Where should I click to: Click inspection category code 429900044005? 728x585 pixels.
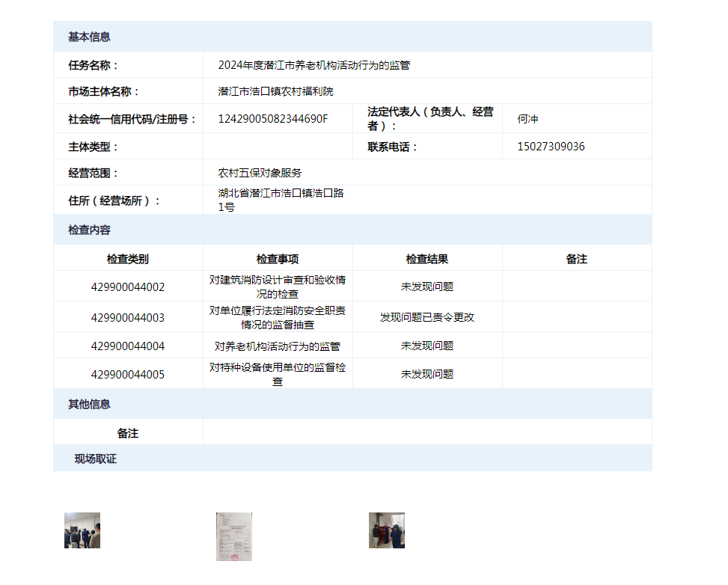click(x=128, y=374)
